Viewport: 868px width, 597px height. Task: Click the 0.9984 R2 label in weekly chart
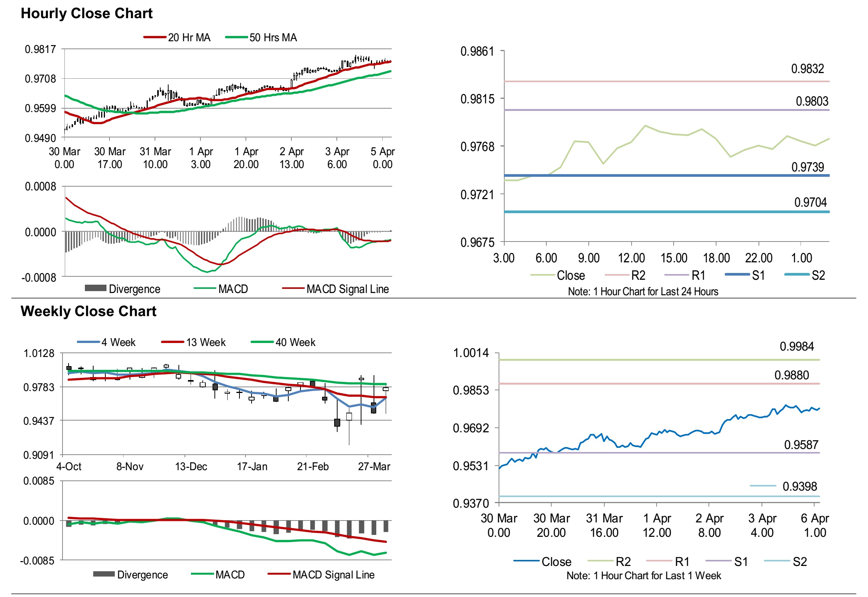[796, 346]
